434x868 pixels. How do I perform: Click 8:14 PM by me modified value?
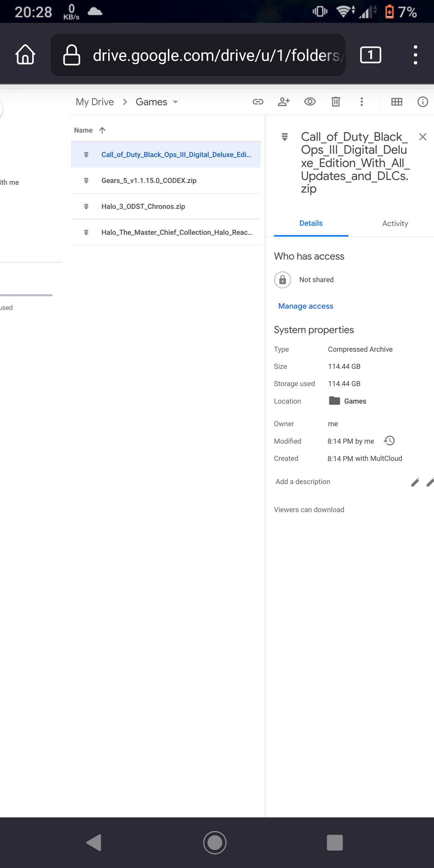[351, 441]
